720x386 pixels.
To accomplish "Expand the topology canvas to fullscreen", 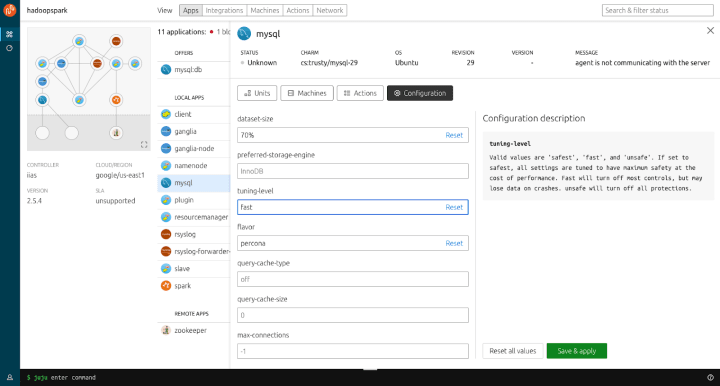I will click(144, 145).
